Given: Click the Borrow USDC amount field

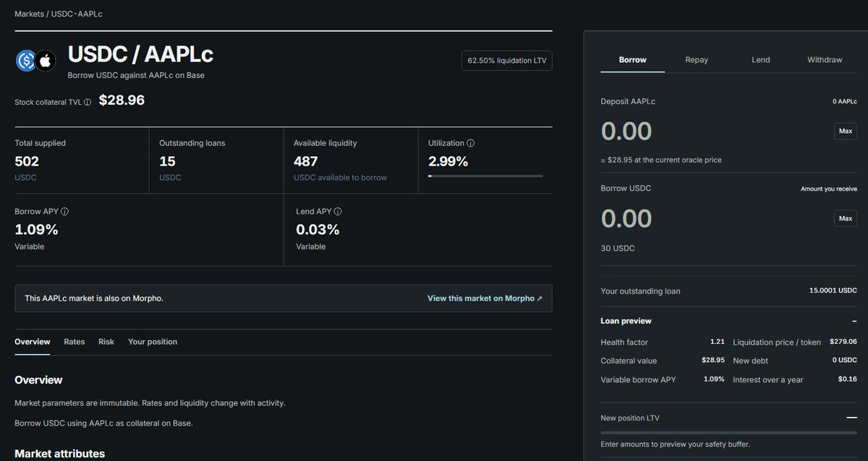Looking at the screenshot, I should click(626, 218).
